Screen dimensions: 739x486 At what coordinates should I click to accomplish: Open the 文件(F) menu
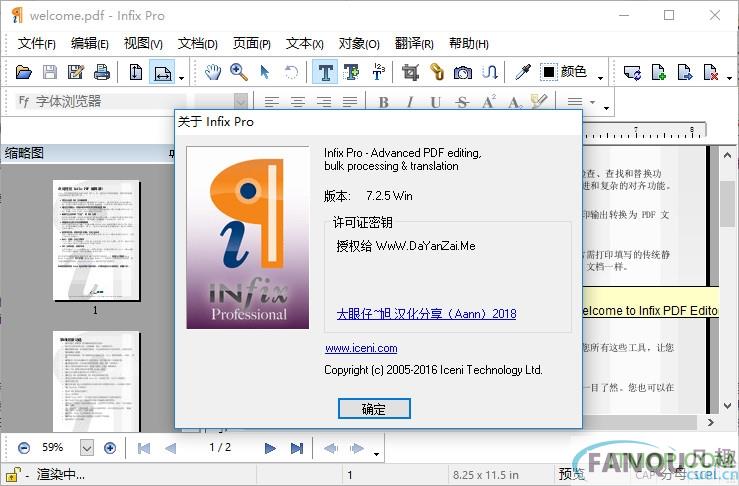click(37, 44)
